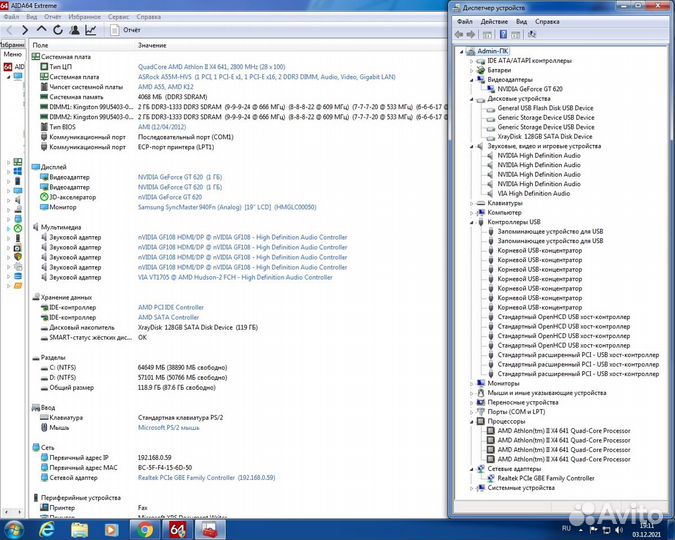Open the VIA VT1705 audio controller link

(235, 277)
